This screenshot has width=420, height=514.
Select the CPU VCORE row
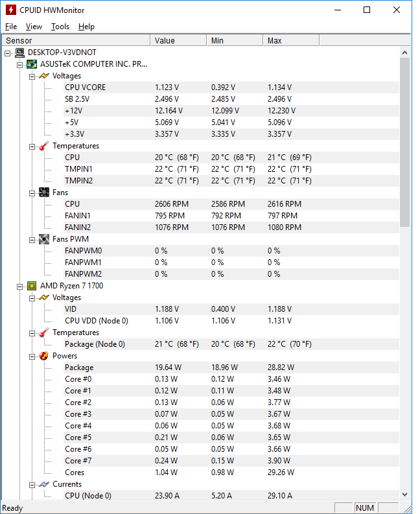231,88
